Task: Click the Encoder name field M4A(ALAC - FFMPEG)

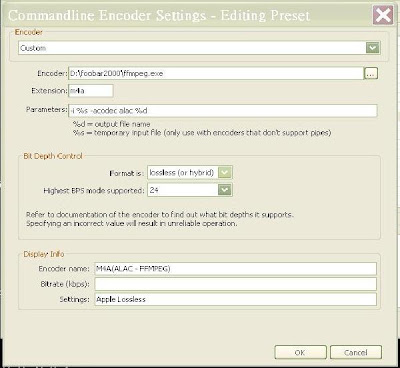Action: [235, 269]
